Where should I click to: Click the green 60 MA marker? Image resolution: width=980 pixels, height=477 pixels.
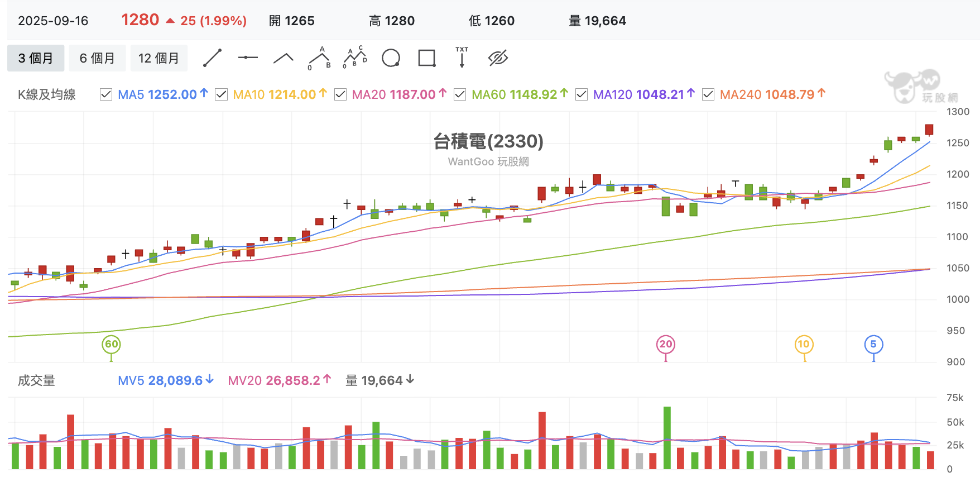[x=112, y=344]
